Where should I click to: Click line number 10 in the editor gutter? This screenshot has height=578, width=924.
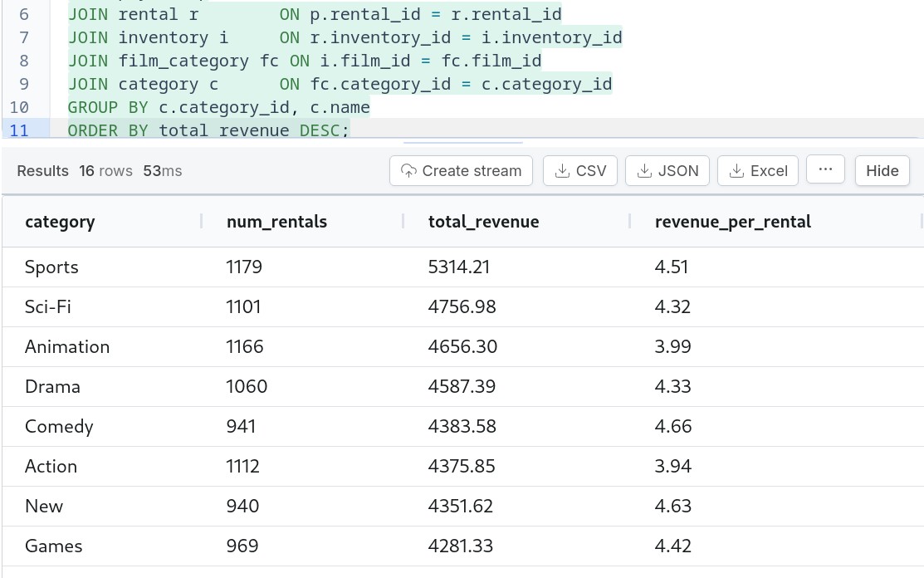(x=19, y=107)
